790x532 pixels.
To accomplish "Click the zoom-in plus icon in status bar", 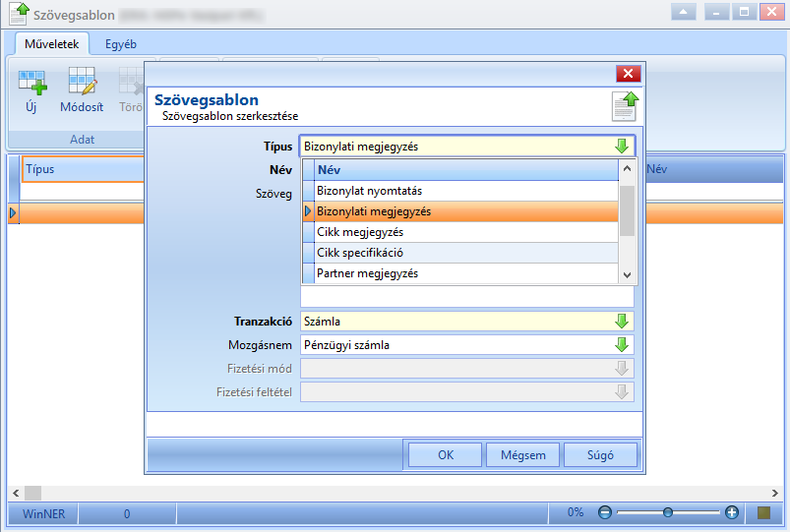I will [x=732, y=513].
